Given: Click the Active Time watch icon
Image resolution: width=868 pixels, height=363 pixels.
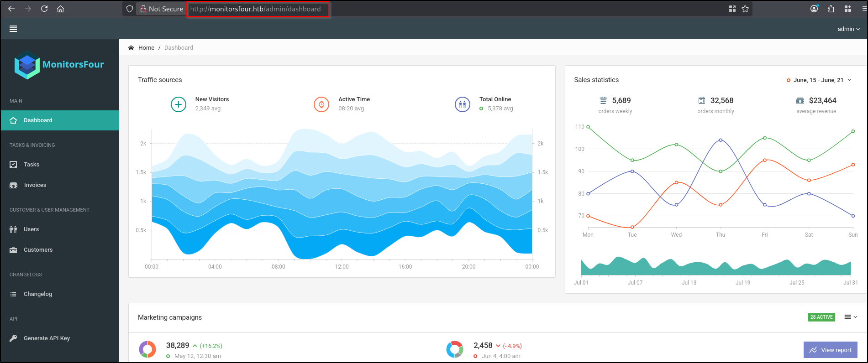Looking at the screenshot, I should (x=321, y=104).
